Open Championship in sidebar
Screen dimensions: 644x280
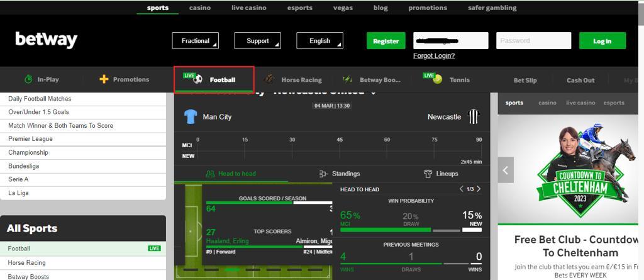pyautogui.click(x=82, y=152)
